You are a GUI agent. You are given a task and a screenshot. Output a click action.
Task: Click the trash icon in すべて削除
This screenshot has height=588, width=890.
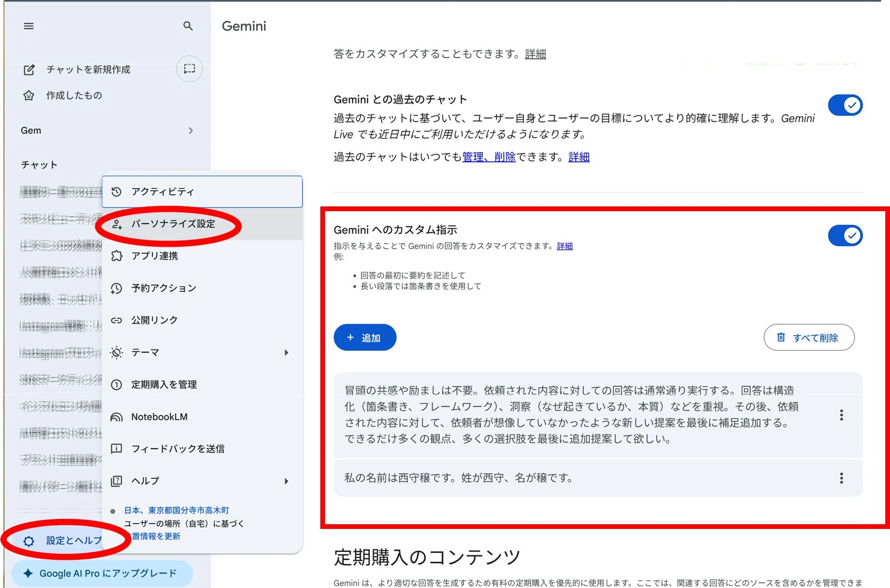click(781, 337)
